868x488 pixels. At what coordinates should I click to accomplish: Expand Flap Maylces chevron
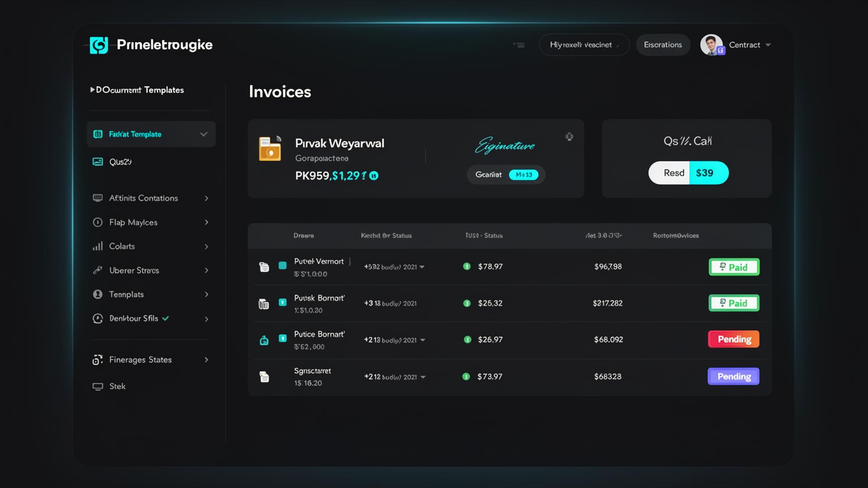(x=207, y=222)
